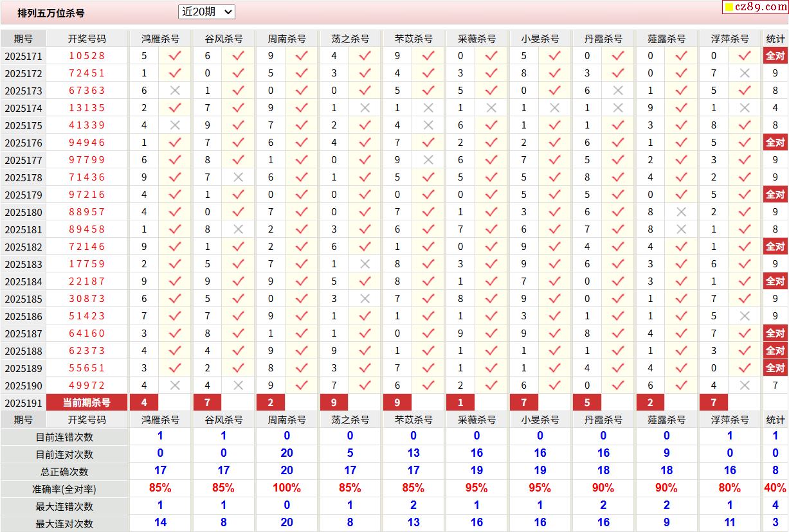Click period number 2025174
This screenshot has width=789, height=532.
(23, 109)
